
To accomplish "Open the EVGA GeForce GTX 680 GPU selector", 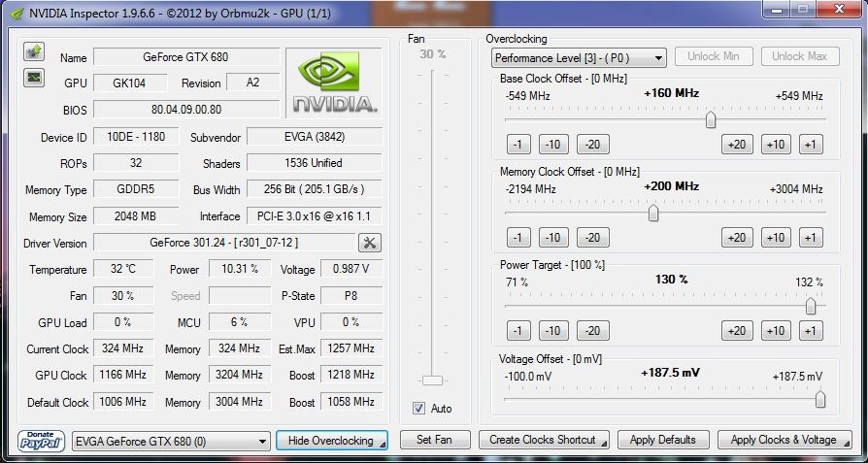I will [x=171, y=442].
